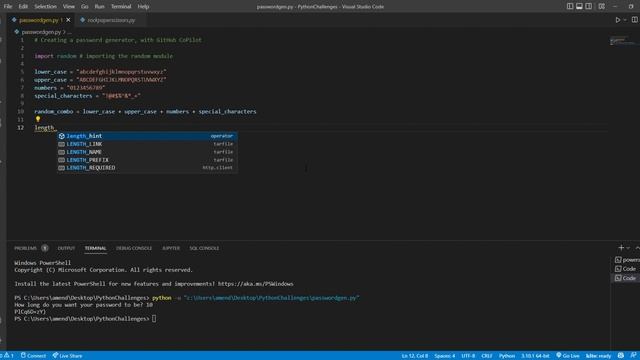Open Customize Layout icon in title bar
Image resolution: width=640 pixels, height=360 pixels.
pos(602,6)
